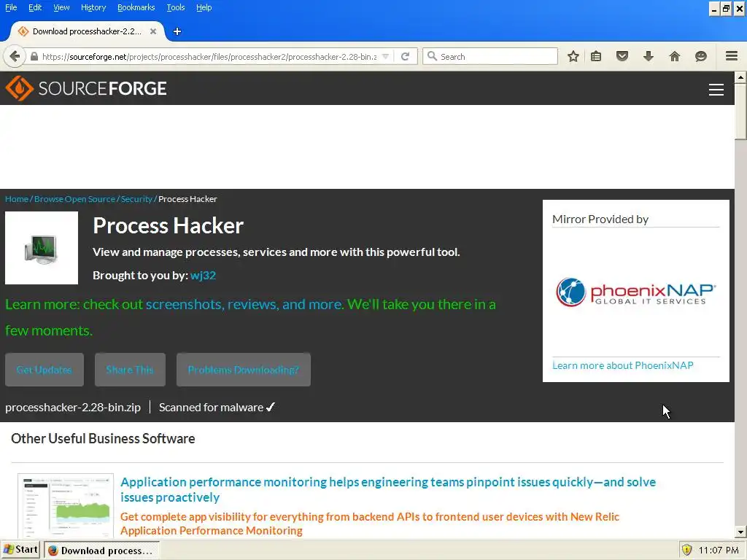Open the Windows Start menu
Viewport: 747px width, 560px height.
coord(20,550)
